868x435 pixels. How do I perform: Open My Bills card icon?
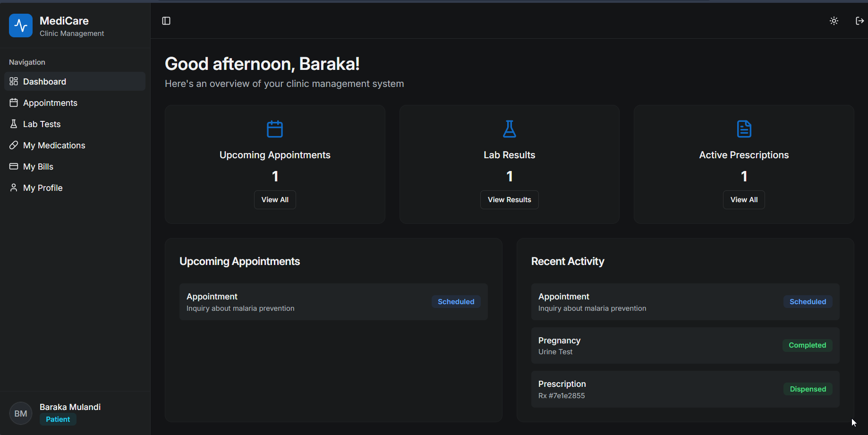coord(14,167)
